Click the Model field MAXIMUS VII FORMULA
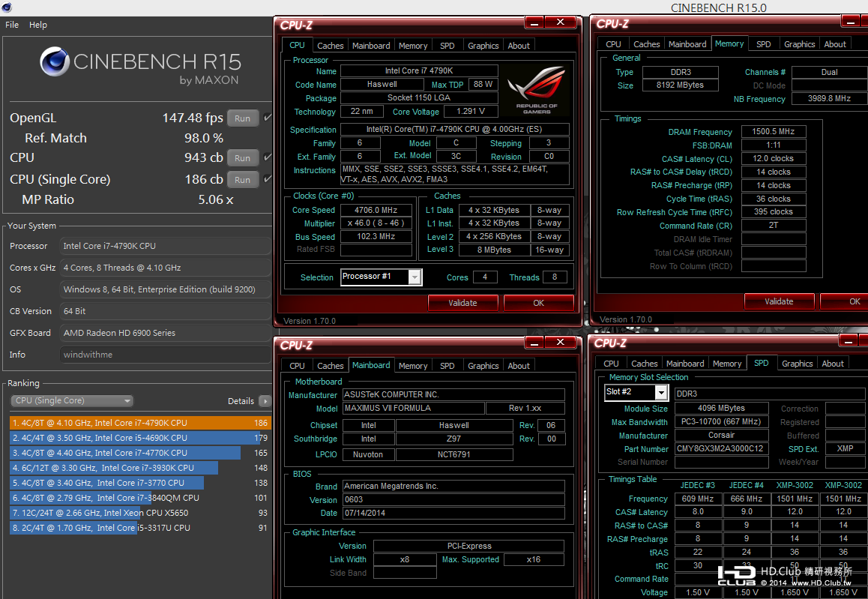Screen dimensions: 868x599 pyautogui.click(x=413, y=408)
